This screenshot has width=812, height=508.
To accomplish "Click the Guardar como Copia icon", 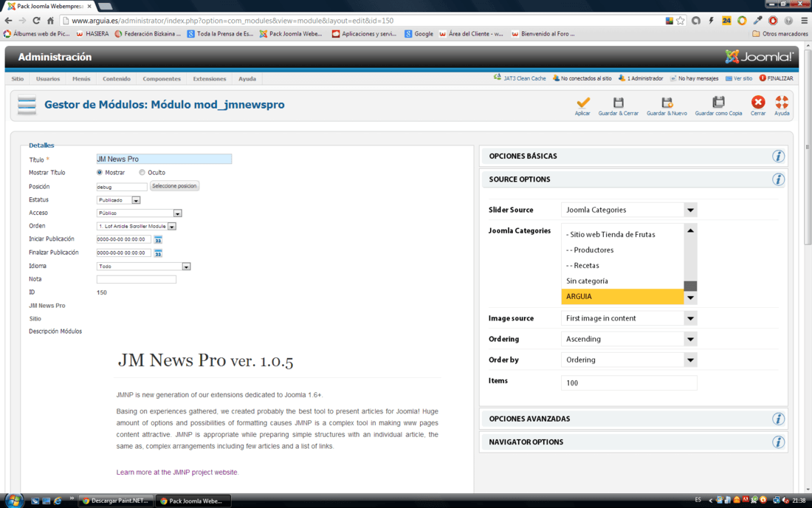I will [x=718, y=102].
